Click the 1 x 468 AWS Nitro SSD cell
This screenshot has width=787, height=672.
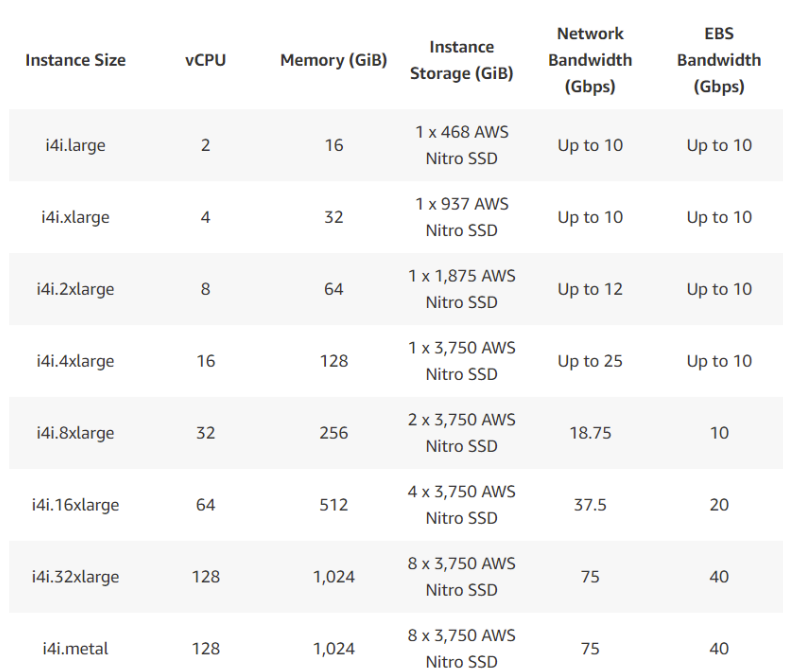(x=462, y=146)
